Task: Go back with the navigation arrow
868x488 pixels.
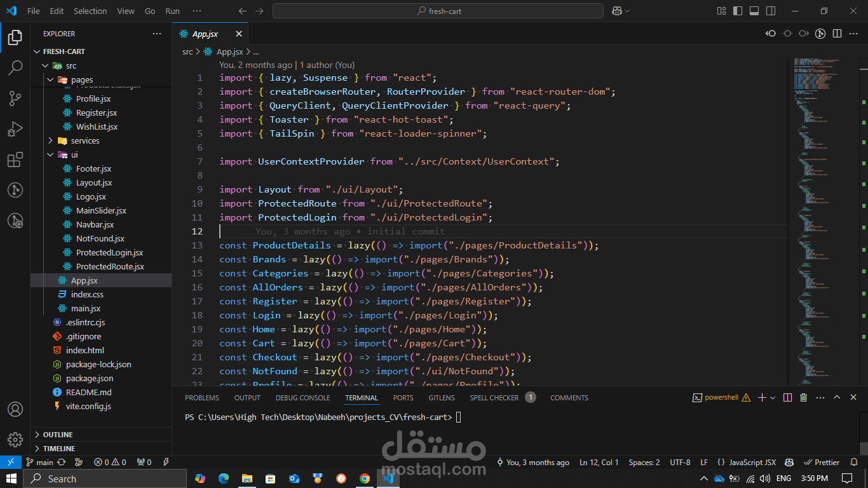Action: tap(243, 11)
